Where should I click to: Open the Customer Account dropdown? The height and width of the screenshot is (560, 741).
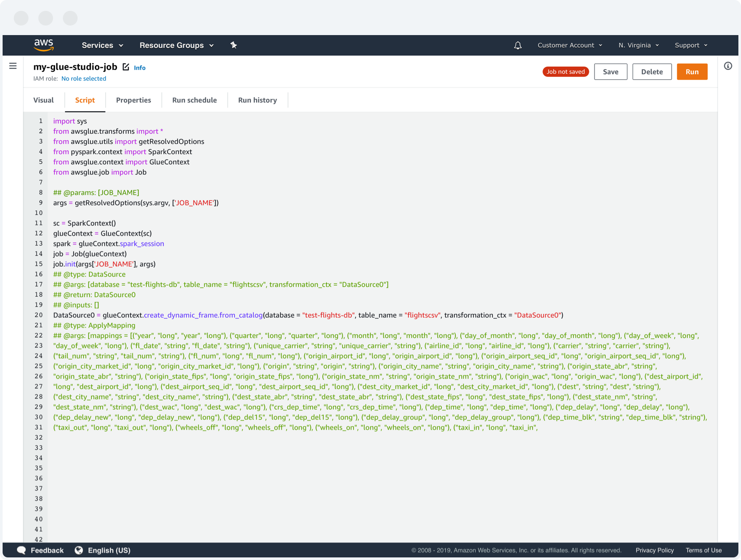[x=570, y=45]
